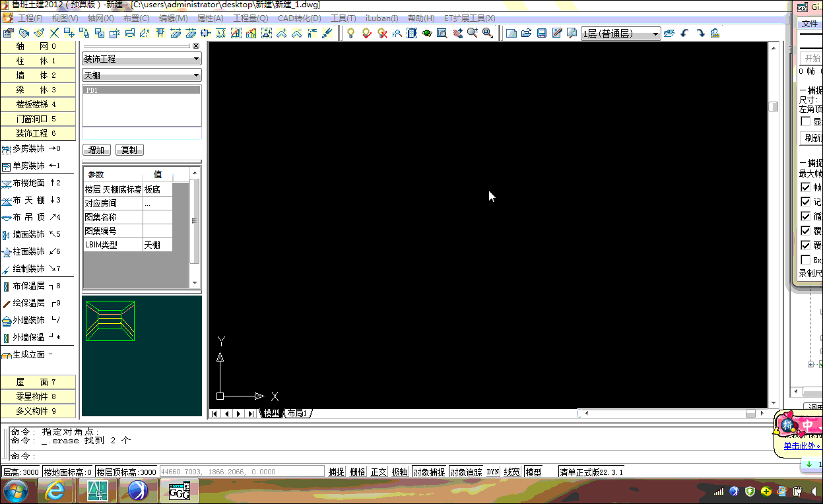Click the 多义构件 9 category button
Image resolution: width=823 pixels, height=504 pixels.
pos(38,411)
